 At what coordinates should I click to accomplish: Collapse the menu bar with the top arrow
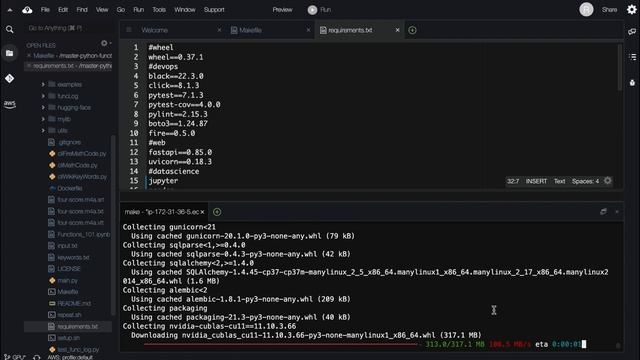pyautogui.click(x=9, y=10)
